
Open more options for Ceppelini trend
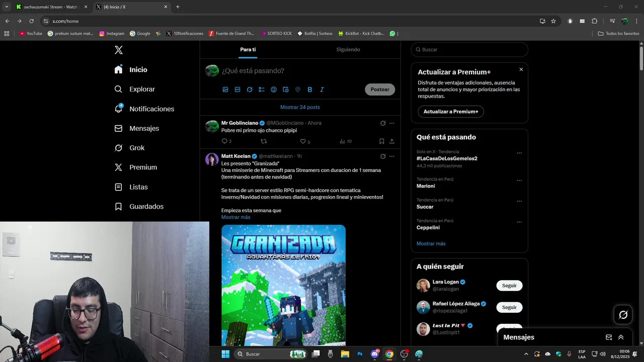tap(519, 222)
